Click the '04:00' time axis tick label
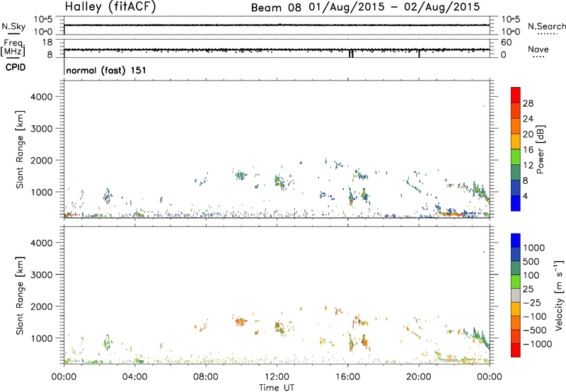The width and height of the screenshot is (566, 392). pos(134,377)
